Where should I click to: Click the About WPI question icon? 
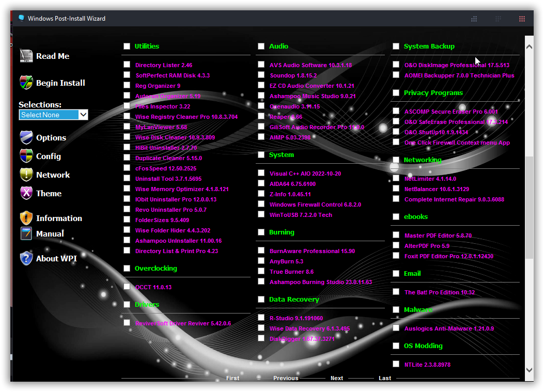click(x=26, y=258)
